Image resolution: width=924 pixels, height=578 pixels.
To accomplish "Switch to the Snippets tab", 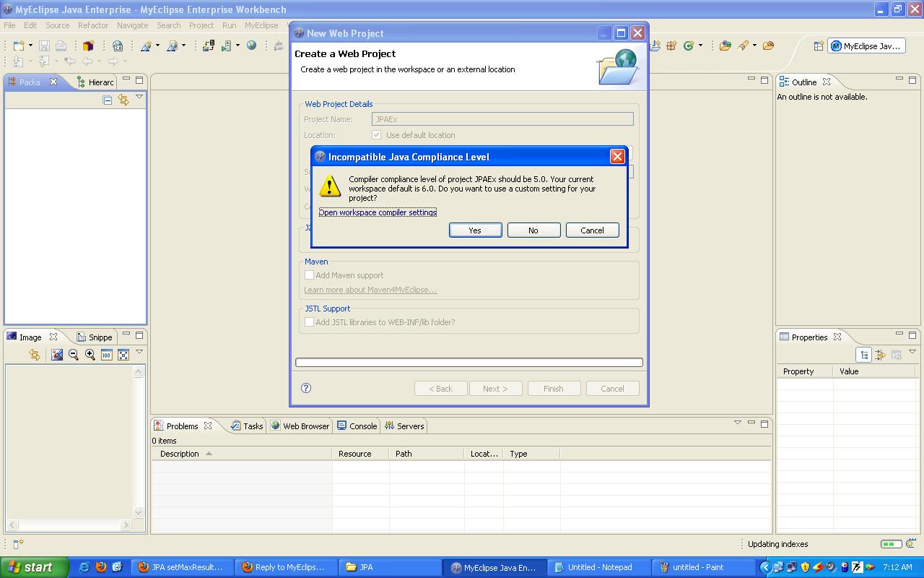I will point(95,337).
